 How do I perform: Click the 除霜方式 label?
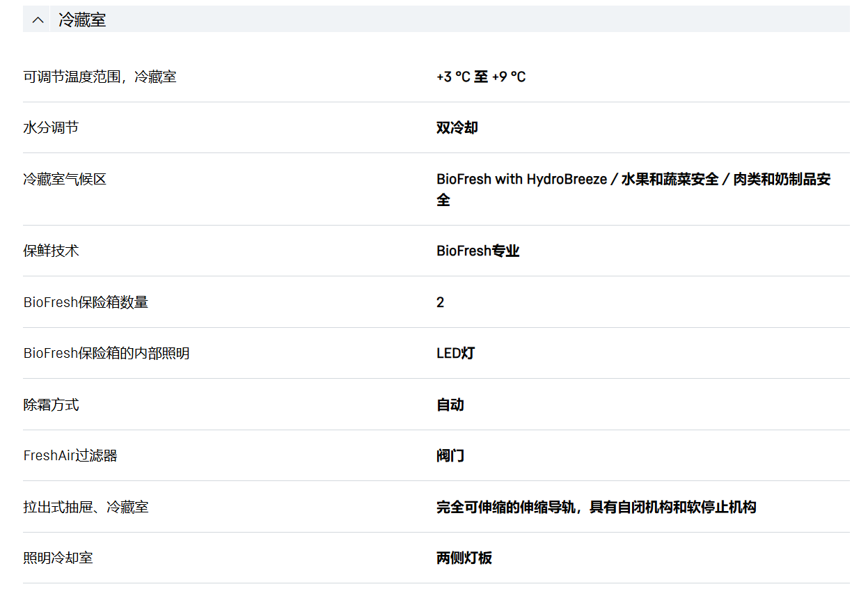point(51,405)
